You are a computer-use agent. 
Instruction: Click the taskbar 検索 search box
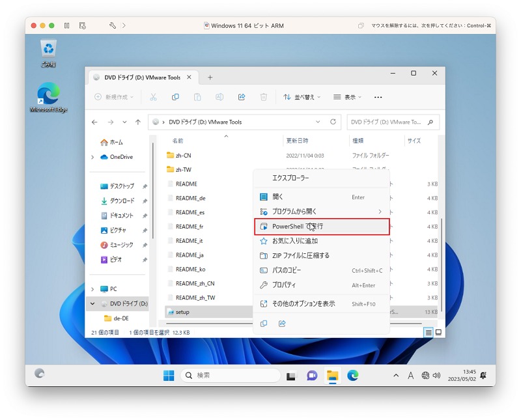(x=231, y=376)
